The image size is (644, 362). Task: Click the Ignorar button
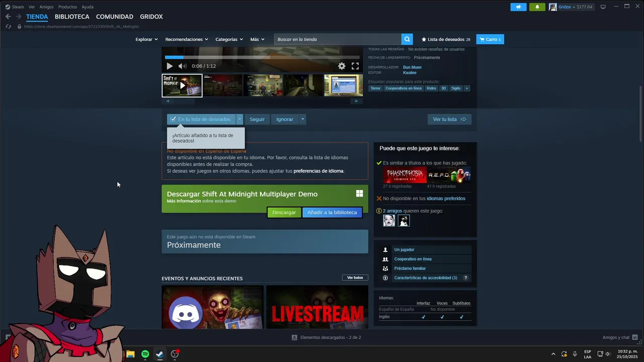coord(285,119)
